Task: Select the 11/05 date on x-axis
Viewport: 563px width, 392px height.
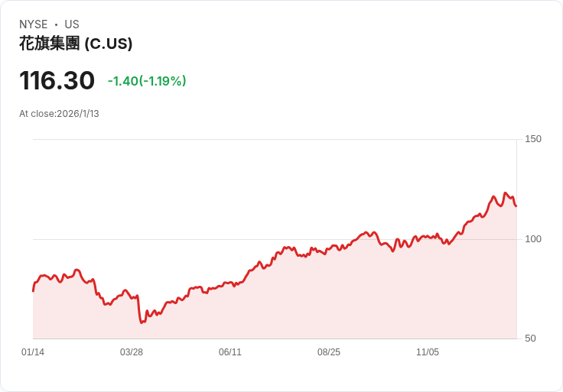Action: click(428, 352)
